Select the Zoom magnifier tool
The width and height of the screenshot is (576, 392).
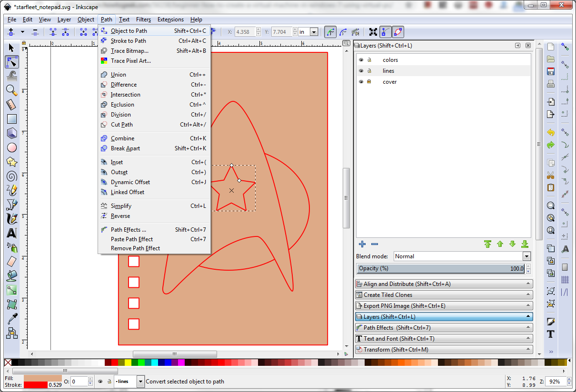(x=12, y=90)
